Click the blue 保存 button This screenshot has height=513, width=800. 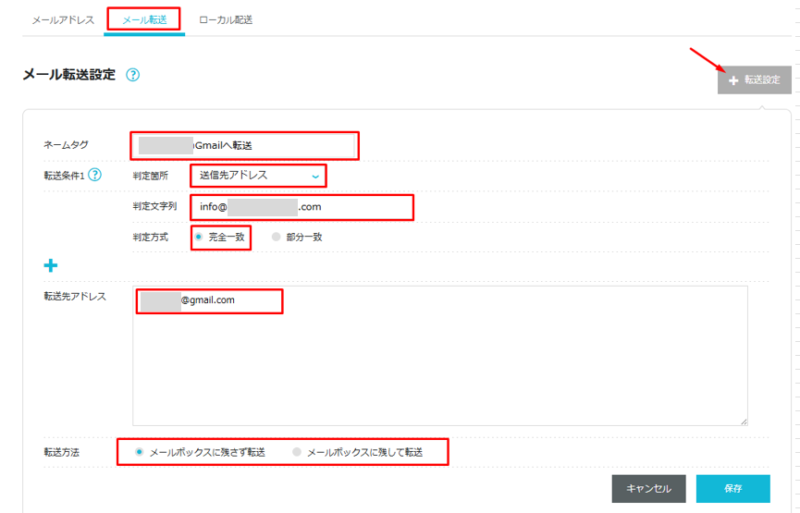pos(732,488)
